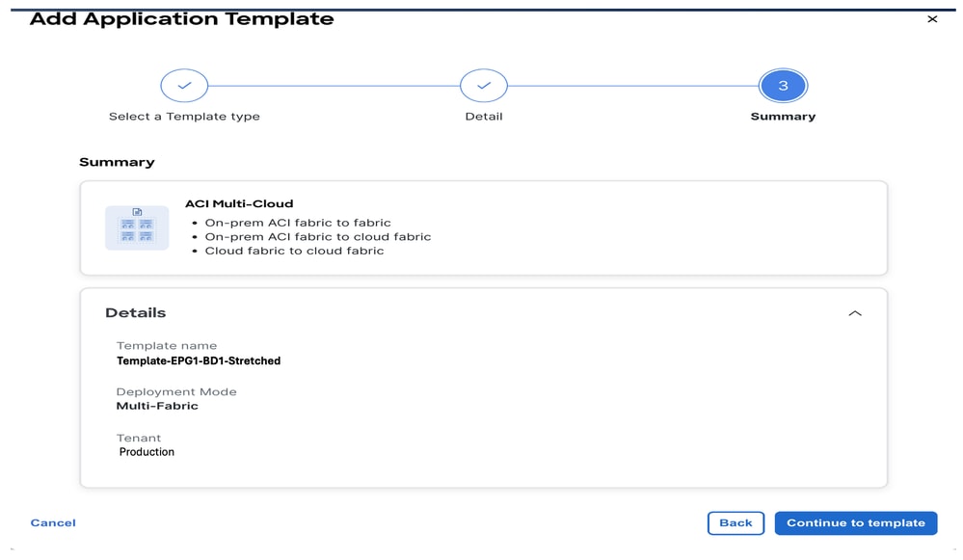Click the 'ACI Multi-Cloud' title text
Viewport: 963px width, 560px height.
click(239, 204)
